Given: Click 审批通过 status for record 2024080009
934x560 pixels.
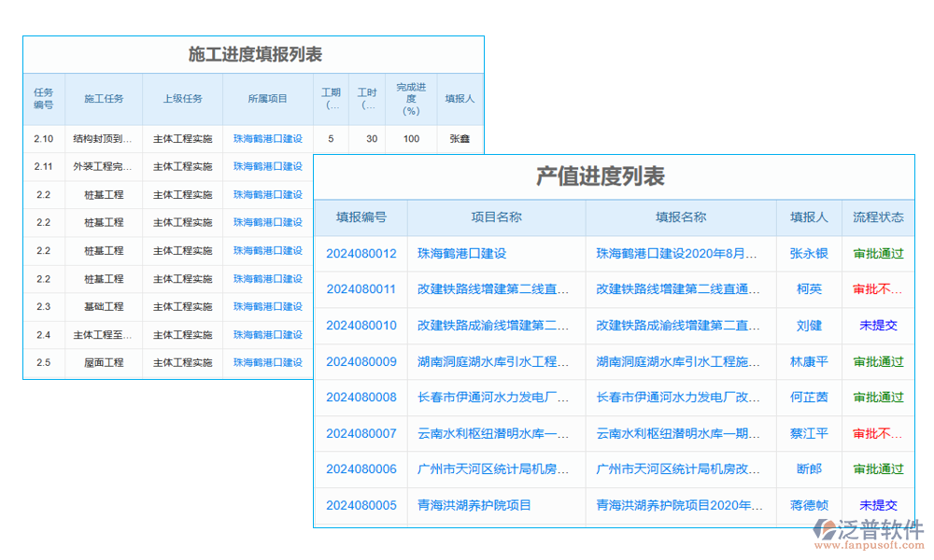Looking at the screenshot, I should (878, 361).
